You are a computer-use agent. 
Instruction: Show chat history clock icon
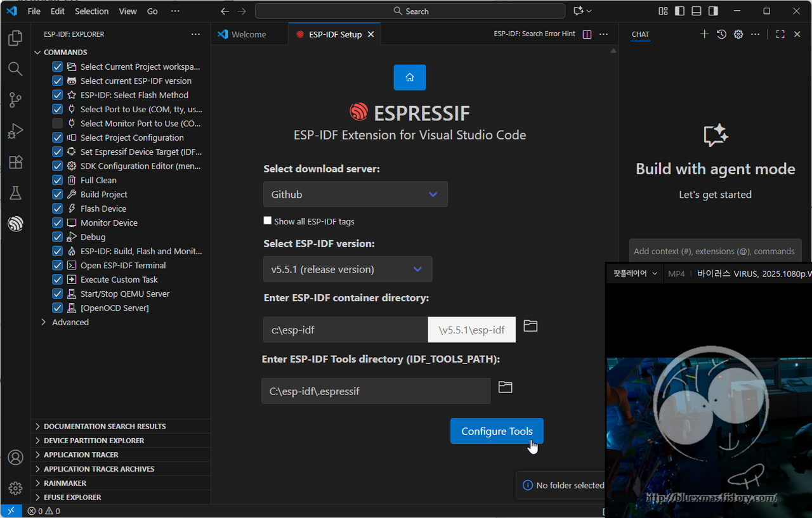721,34
